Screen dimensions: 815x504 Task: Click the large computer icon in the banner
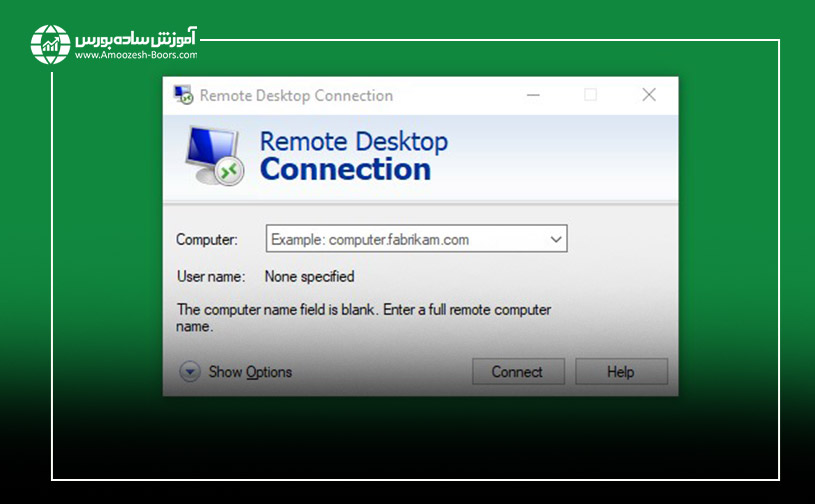click(214, 155)
